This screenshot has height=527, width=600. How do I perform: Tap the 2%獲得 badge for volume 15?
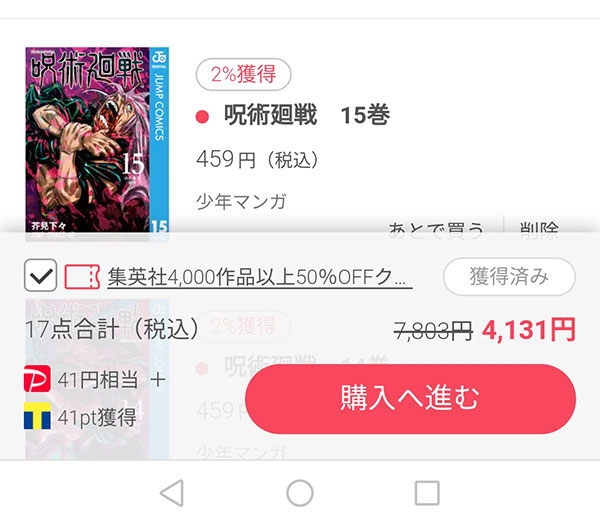click(x=243, y=74)
